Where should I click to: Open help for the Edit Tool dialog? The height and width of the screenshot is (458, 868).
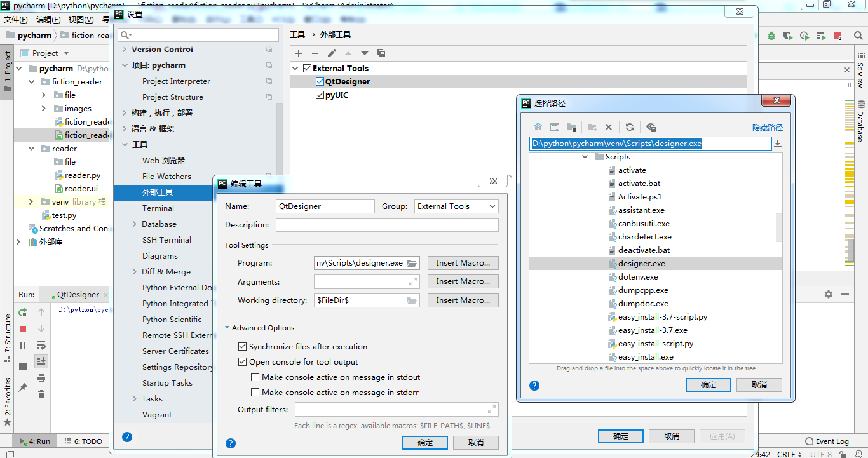tap(231, 443)
